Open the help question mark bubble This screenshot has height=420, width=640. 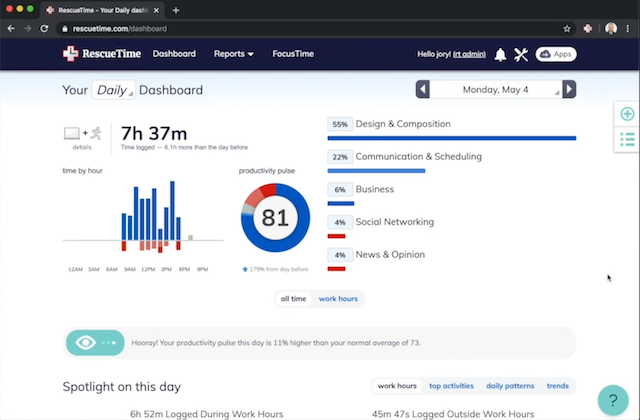(613, 400)
